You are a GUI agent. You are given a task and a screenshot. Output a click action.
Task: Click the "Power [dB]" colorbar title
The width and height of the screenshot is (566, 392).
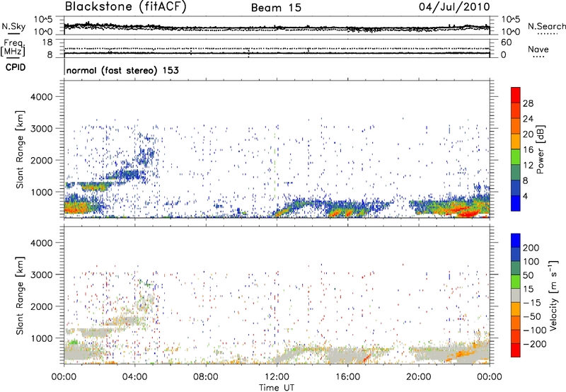coord(541,149)
